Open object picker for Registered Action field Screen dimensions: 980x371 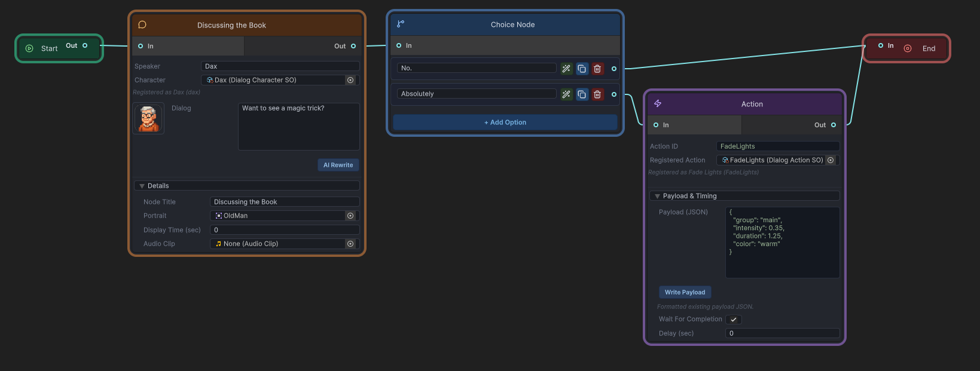831,160
